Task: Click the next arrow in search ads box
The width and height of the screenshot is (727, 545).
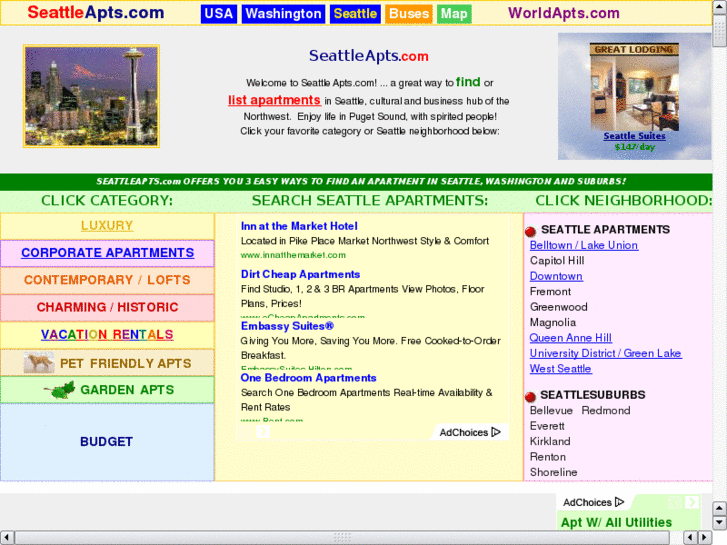Action: coord(263,432)
